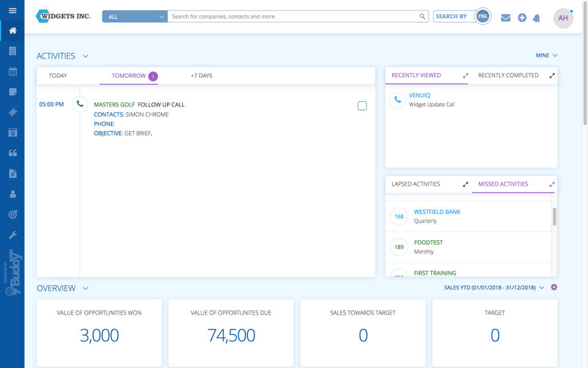Click the main page vertical scrollbar
The width and height of the screenshot is (588, 368).
(x=585, y=63)
